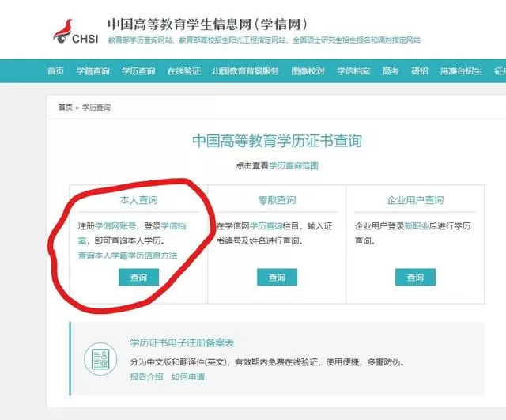The width and height of the screenshot is (506, 420).
Task: Open 查询本人学籍学历信息方法 link
Action: [128, 255]
